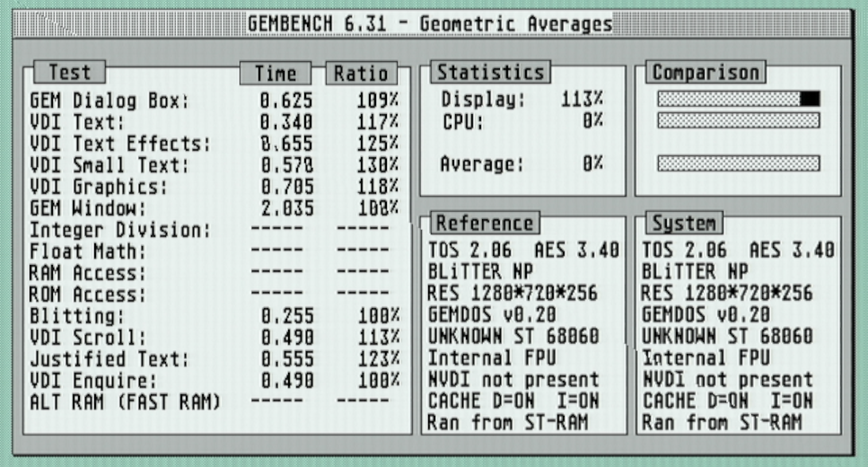Click the Ratio column header
The width and height of the screenshot is (868, 467).
click(x=361, y=73)
